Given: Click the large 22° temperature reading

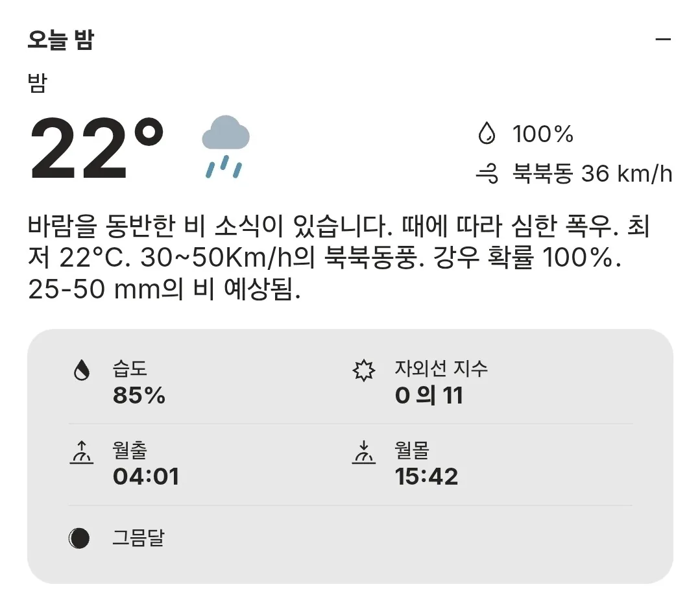Looking at the screenshot, I should tap(97, 147).
